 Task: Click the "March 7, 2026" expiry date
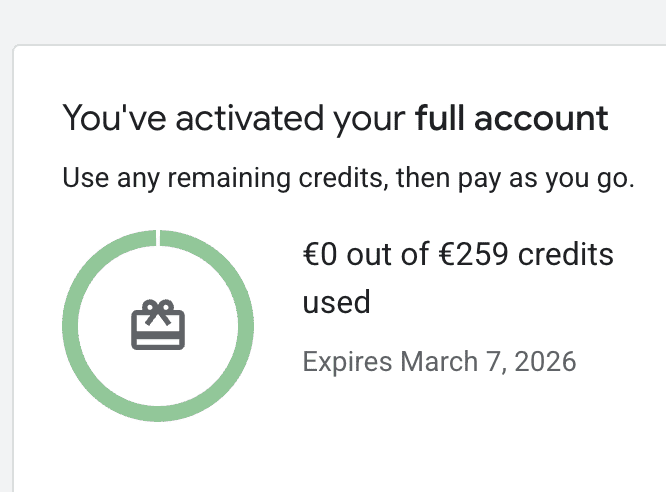point(488,361)
